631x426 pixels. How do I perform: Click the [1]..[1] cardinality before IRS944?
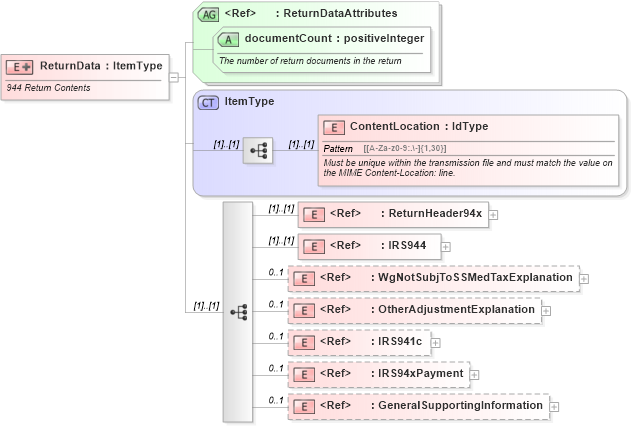pyautogui.click(x=281, y=241)
